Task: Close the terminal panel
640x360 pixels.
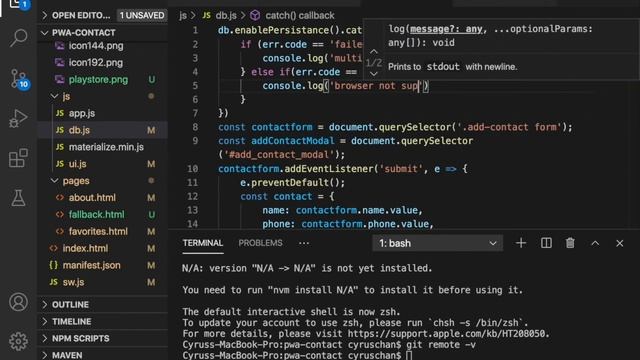Action: click(x=620, y=243)
